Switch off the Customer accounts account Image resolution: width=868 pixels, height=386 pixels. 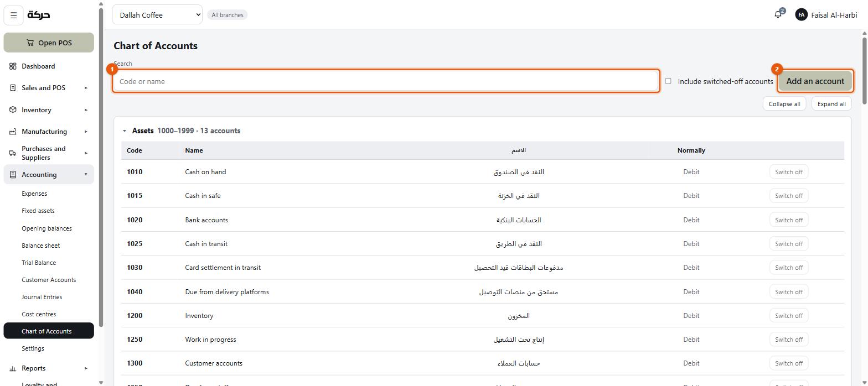pos(788,363)
